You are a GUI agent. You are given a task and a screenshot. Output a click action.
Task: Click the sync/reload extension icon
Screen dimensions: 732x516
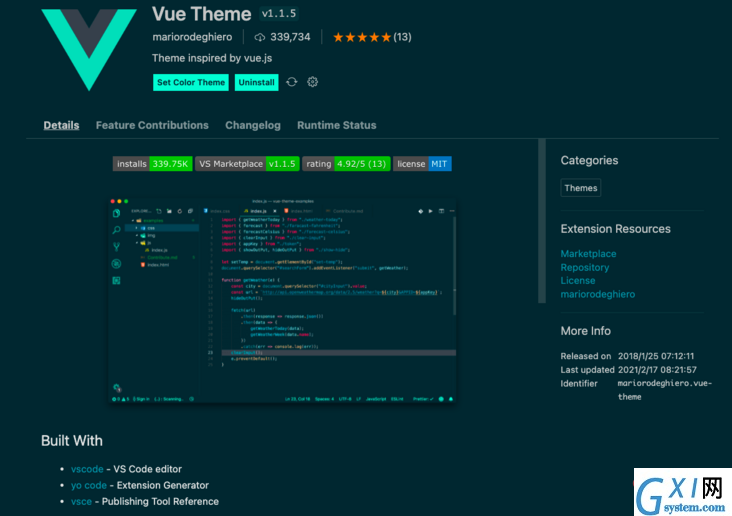pos(292,82)
